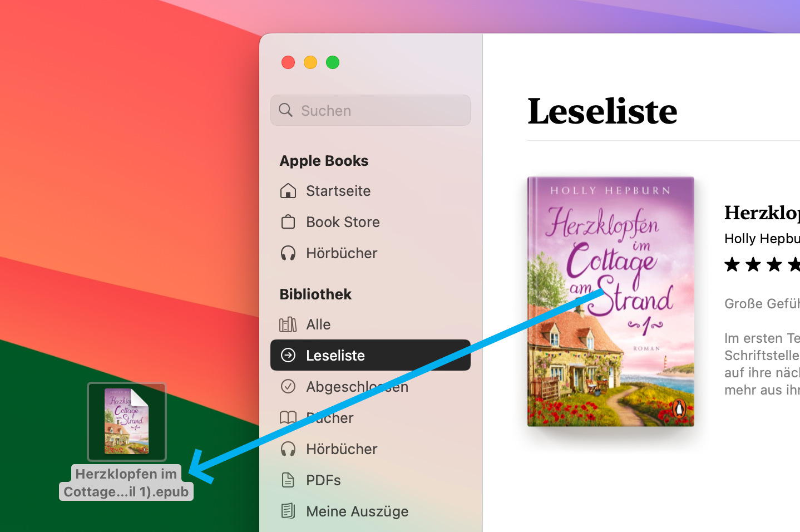This screenshot has height=532, width=800.
Task: Click the book title Herzklopfen heading
Action: click(762, 213)
